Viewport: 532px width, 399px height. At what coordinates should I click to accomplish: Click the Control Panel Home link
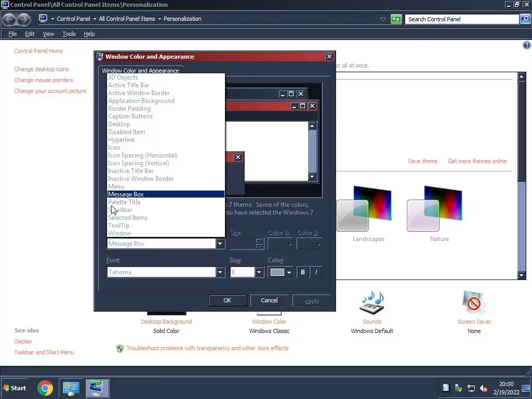click(x=38, y=51)
